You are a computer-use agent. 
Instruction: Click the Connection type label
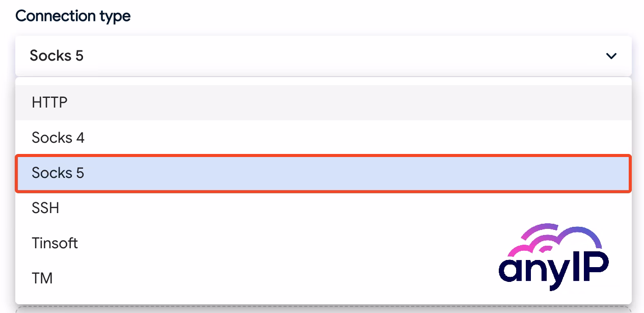coord(72,16)
